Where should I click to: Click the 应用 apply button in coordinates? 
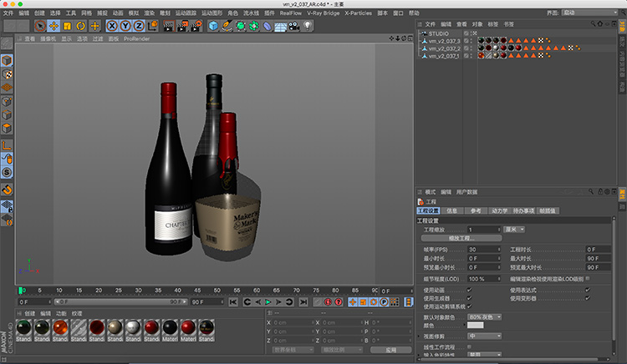(x=390, y=350)
